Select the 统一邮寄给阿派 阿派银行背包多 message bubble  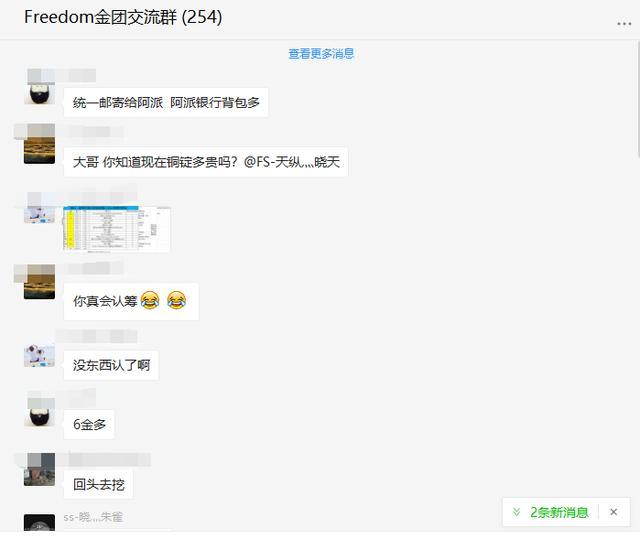(x=166, y=102)
